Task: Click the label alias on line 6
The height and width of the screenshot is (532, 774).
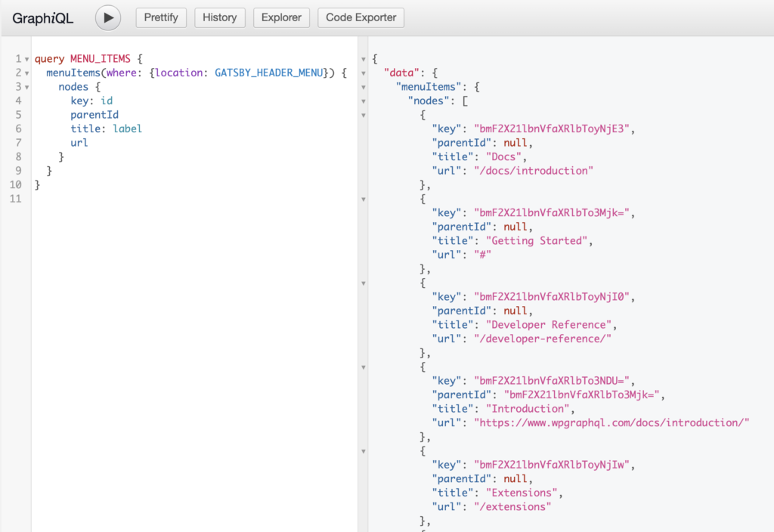Action: click(x=127, y=128)
